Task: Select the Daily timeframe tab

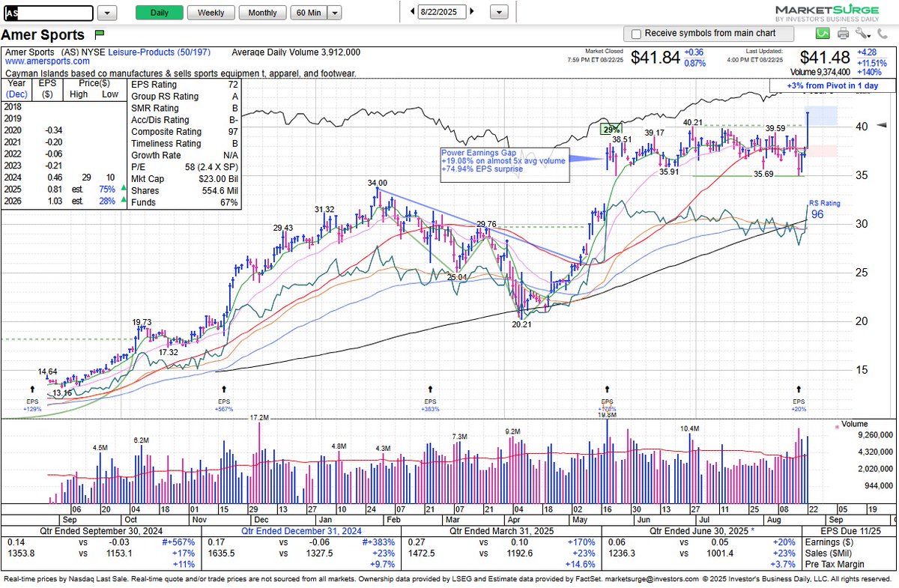Action: point(159,13)
